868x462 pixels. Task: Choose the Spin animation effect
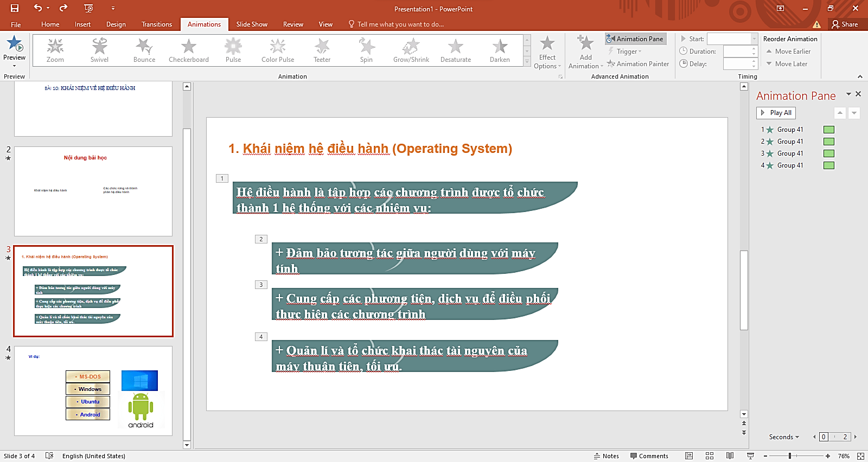click(366, 50)
